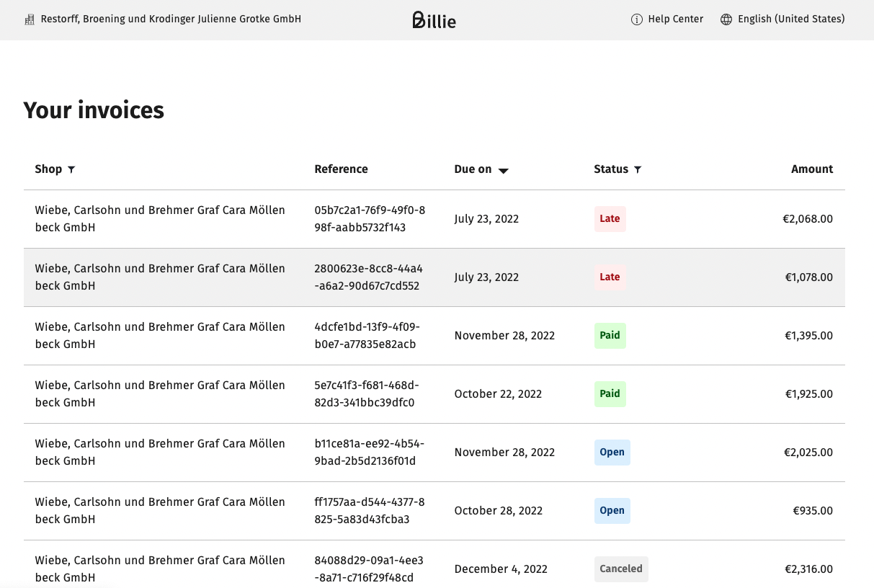
Task: Click the Shop column header
Action: point(48,169)
